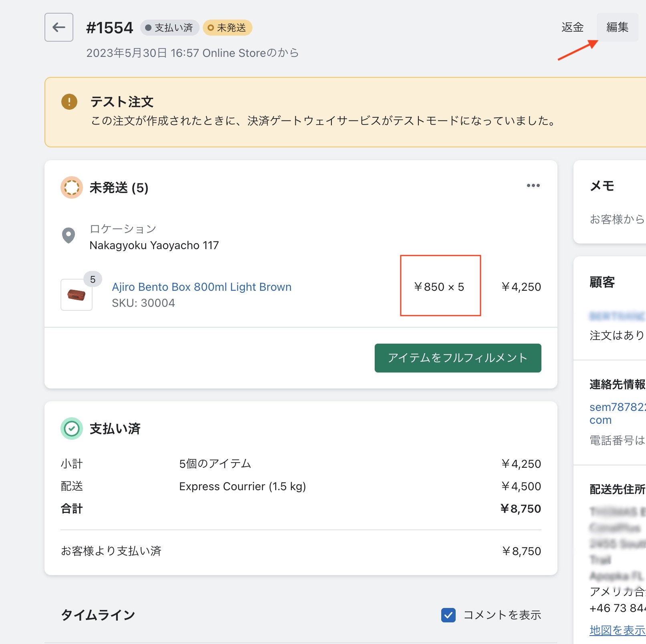
Task: Click the 5個のアイテム text
Action: pos(215,464)
